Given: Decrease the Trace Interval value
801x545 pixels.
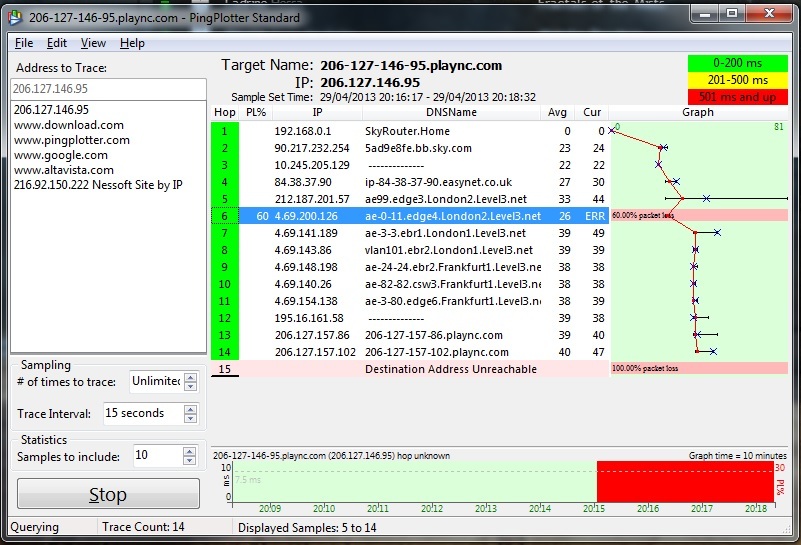Looking at the screenshot, I should [x=191, y=418].
